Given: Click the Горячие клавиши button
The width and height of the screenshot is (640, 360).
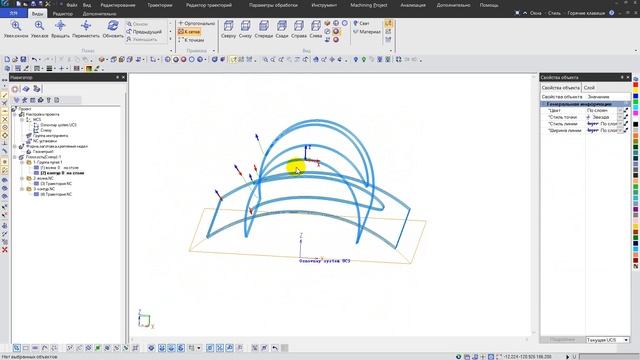Looking at the screenshot, I should click(586, 13).
